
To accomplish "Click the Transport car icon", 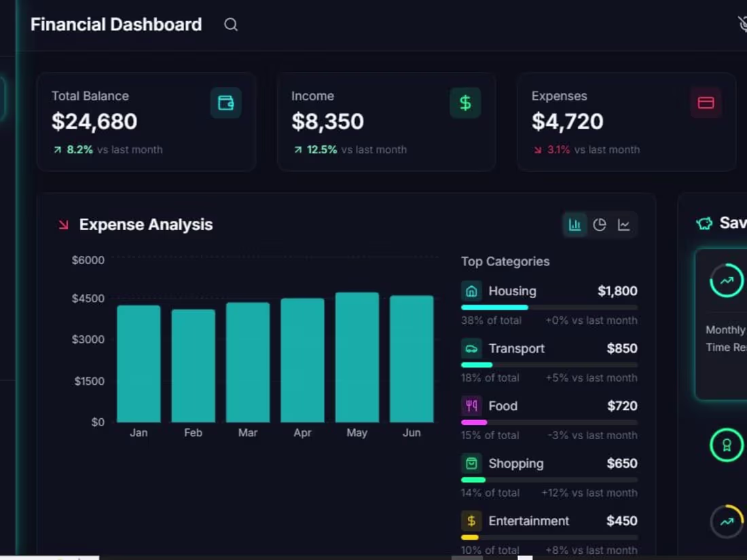I will pos(471,348).
